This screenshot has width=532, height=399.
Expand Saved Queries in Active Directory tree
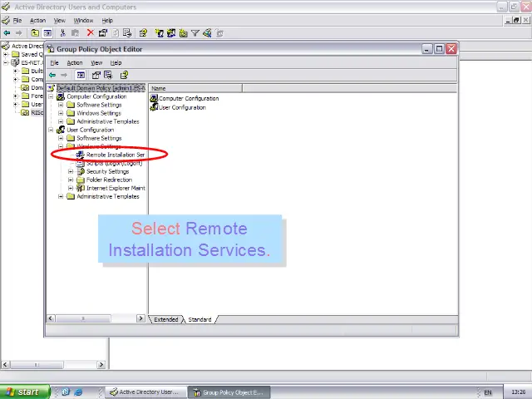(x=6, y=54)
